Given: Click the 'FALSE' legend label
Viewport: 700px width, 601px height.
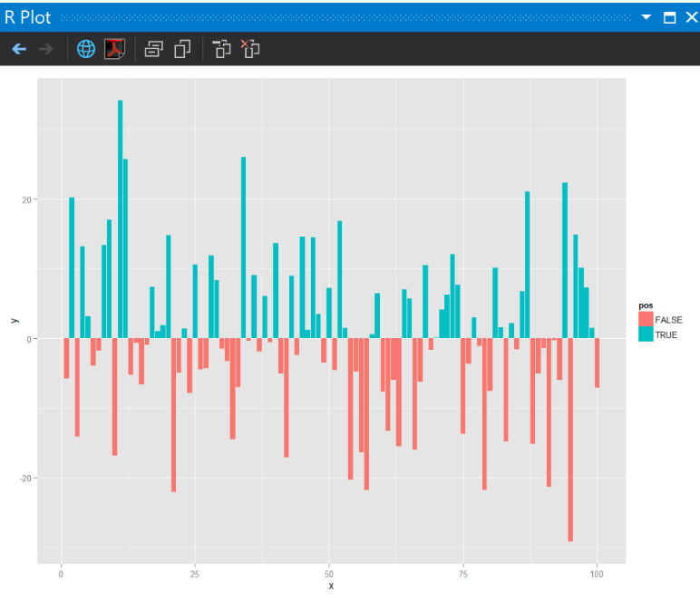Looking at the screenshot, I should tap(668, 320).
